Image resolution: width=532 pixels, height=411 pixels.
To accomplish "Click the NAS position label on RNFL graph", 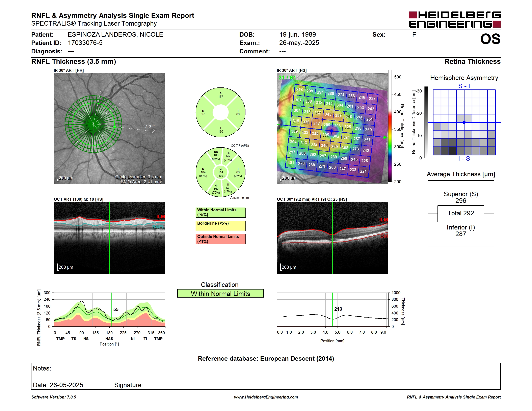I will [x=109, y=339].
